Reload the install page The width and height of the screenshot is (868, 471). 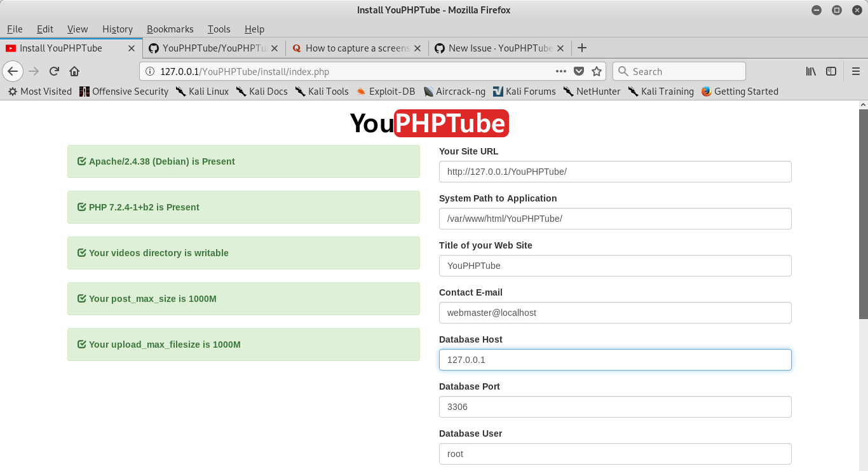[x=54, y=71]
